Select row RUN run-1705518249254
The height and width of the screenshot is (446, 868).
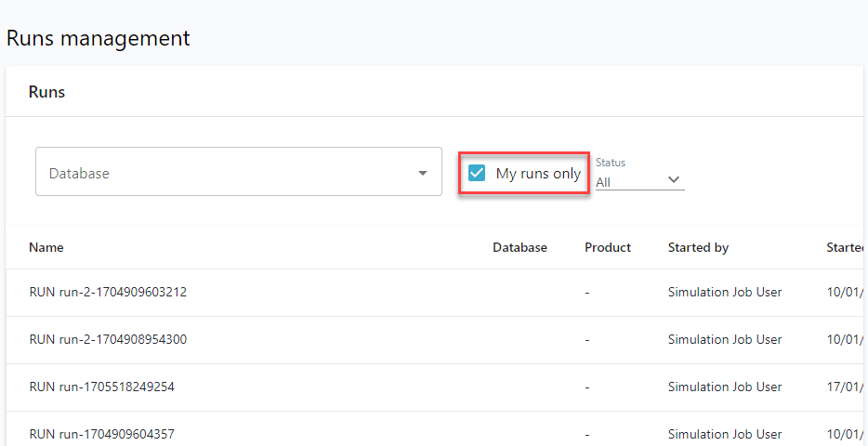pos(102,387)
